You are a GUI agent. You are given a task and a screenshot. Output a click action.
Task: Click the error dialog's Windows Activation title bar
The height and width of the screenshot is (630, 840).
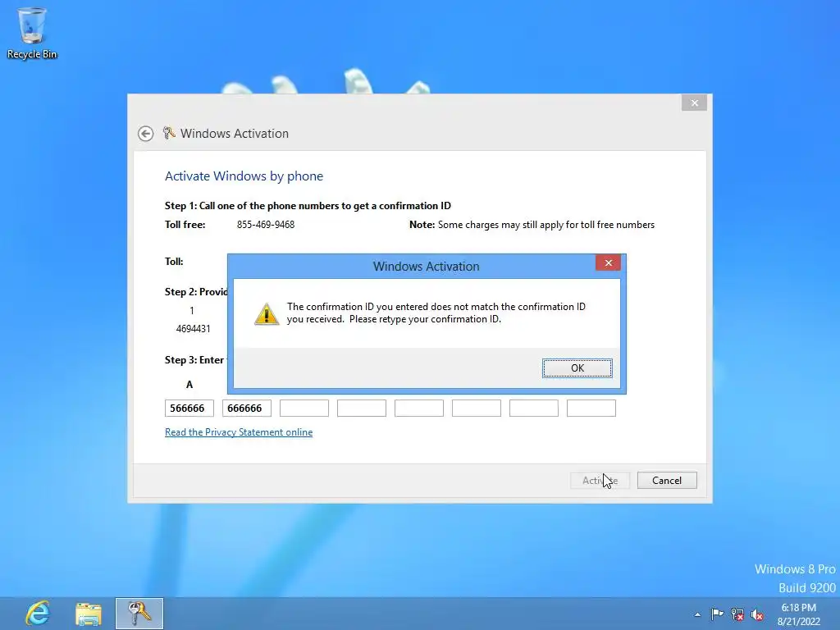[426, 267]
